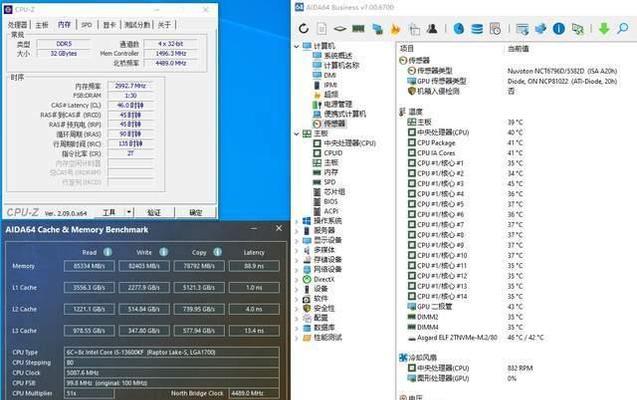
Task: Switch to the 主板 tab in CPU-Z
Action: (x=42, y=25)
